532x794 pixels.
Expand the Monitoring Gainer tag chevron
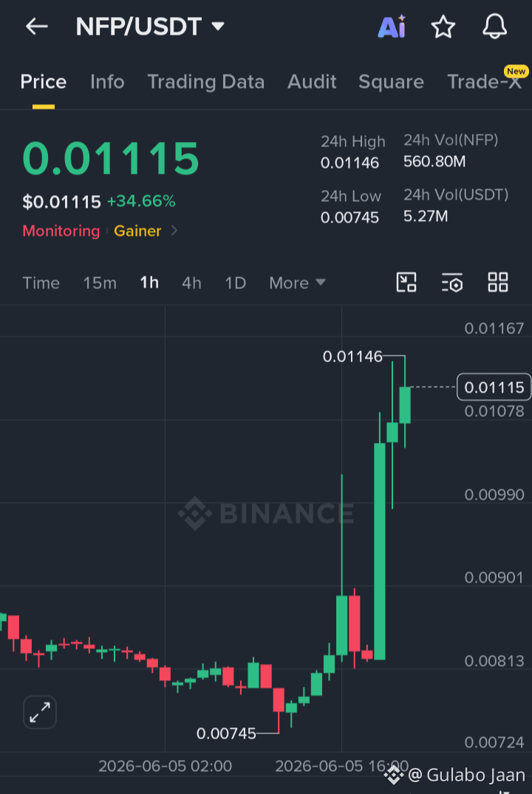click(174, 231)
